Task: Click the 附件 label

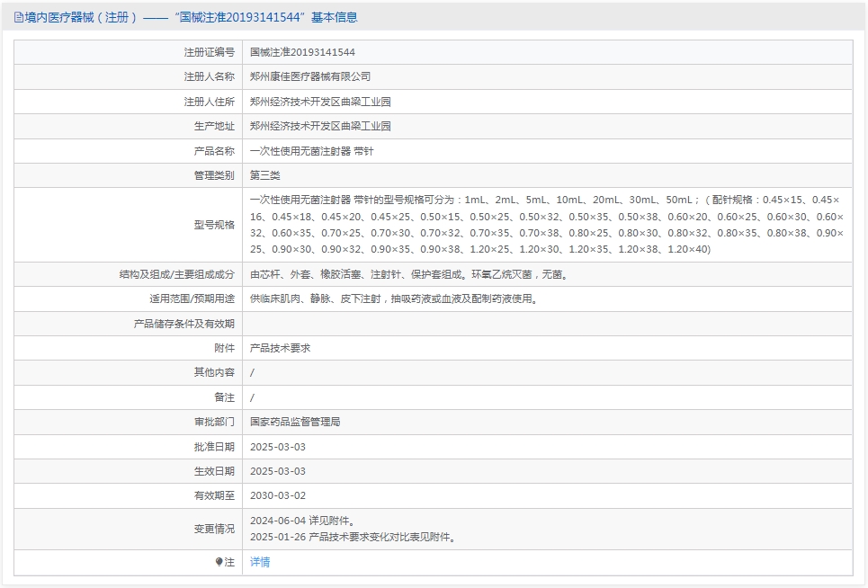Action: tap(224, 348)
